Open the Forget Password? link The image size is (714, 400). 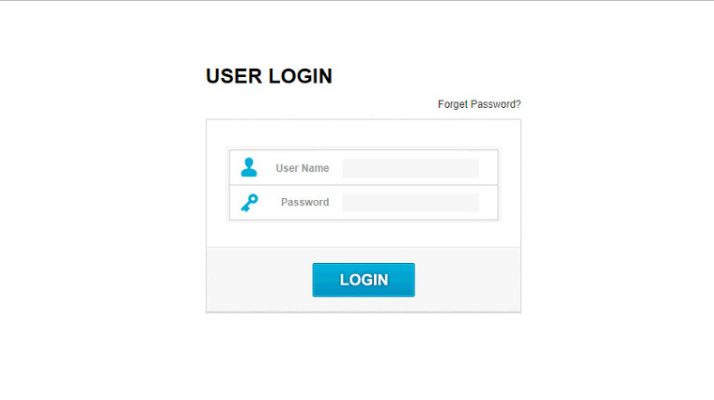(479, 104)
